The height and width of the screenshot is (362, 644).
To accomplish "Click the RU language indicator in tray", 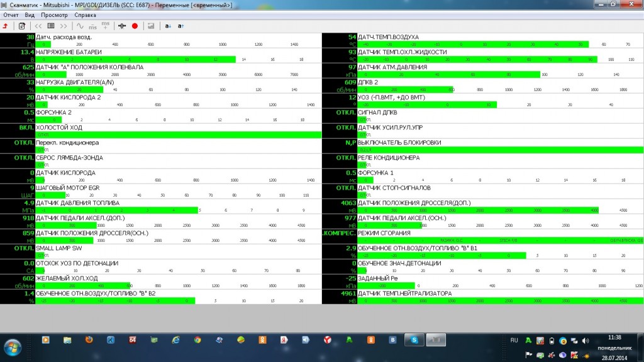I will pos(514,340).
